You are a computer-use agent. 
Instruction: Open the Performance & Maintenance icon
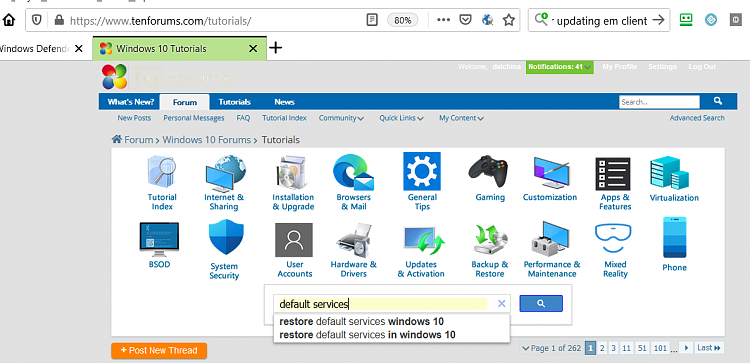pyautogui.click(x=550, y=238)
